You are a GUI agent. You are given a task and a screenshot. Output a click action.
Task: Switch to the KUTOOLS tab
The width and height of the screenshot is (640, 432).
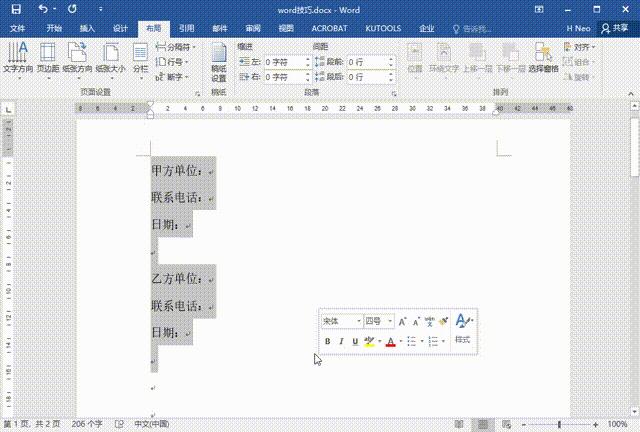pos(383,28)
